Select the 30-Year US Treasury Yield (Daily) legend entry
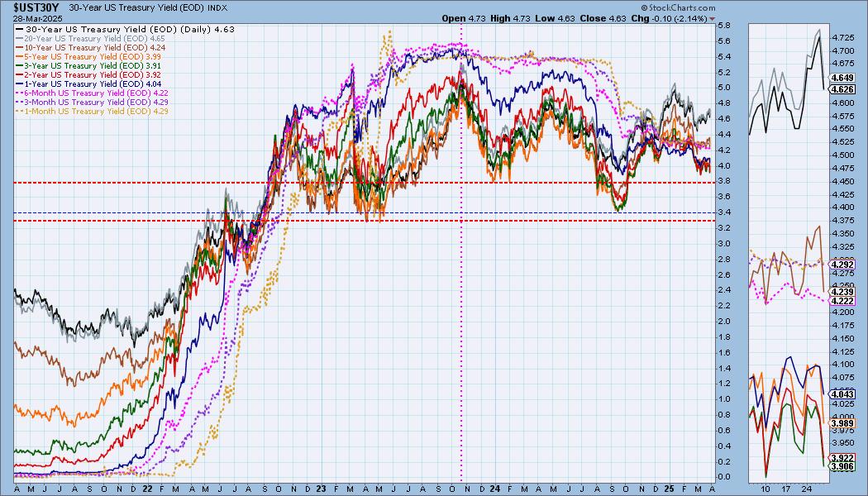868x496 pixels. [x=125, y=29]
